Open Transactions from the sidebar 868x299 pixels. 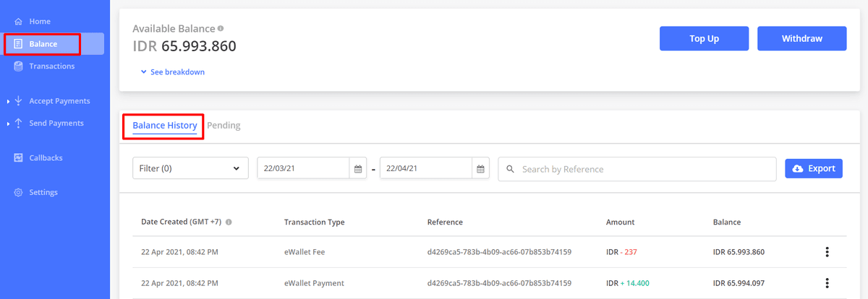click(x=51, y=66)
